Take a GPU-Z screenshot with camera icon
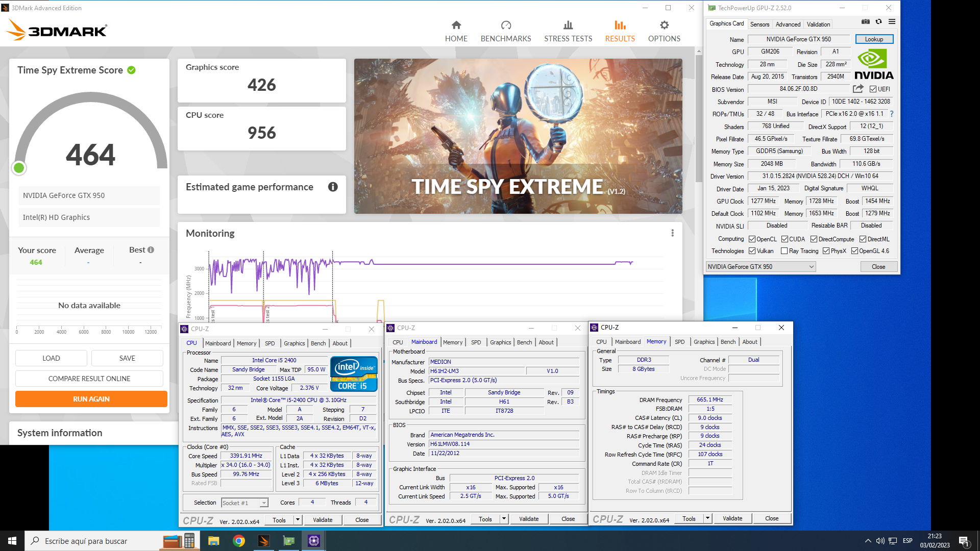The height and width of the screenshot is (551, 980). [866, 21]
